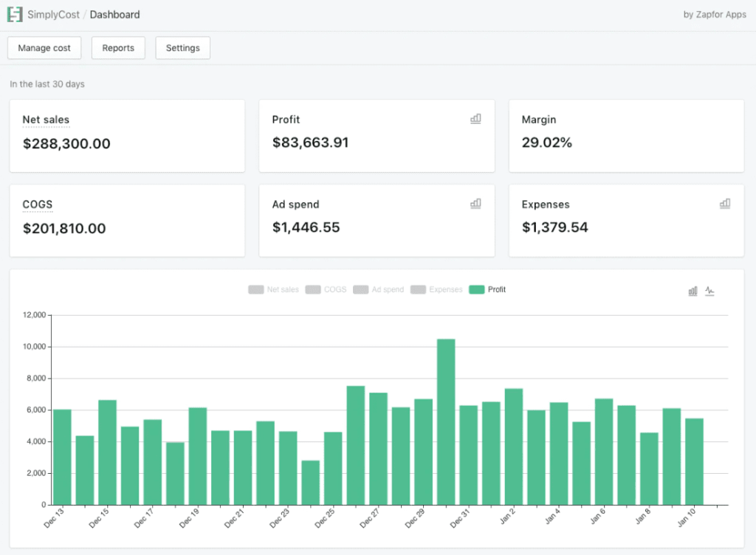The width and height of the screenshot is (756, 555).
Task: Open the Manage cost page
Action: pyautogui.click(x=44, y=48)
